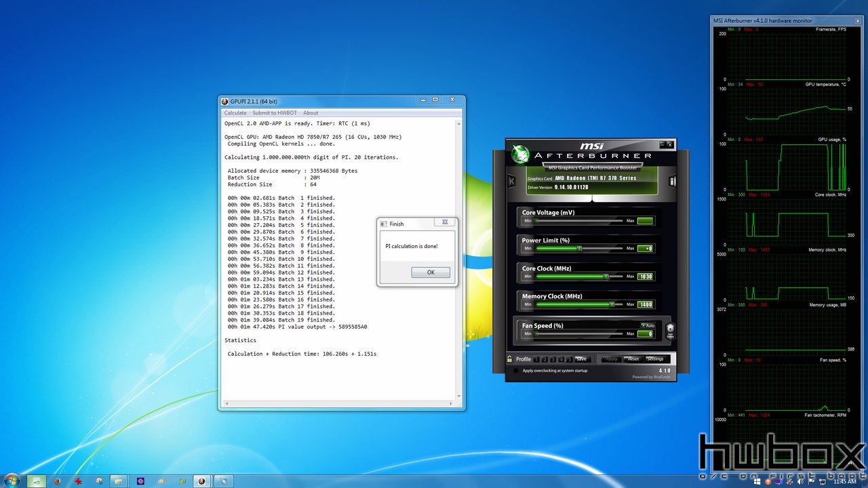Click the network tray icon
The height and width of the screenshot is (488, 868).
tap(823, 482)
